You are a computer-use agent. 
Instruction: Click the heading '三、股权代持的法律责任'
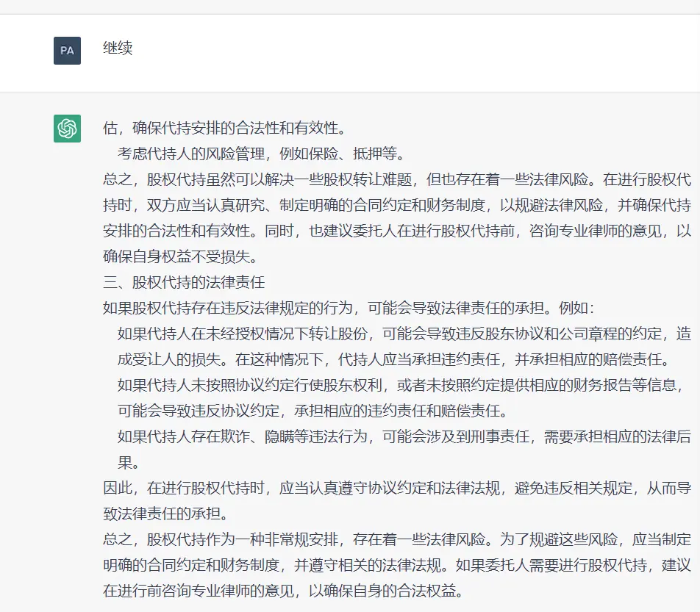click(x=184, y=282)
